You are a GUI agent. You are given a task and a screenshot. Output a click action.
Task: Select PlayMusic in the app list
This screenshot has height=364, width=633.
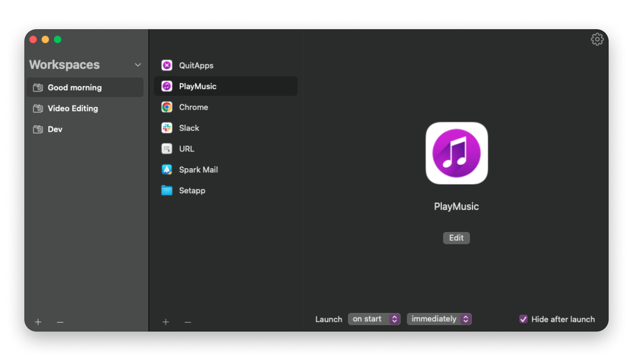pyautogui.click(x=226, y=86)
